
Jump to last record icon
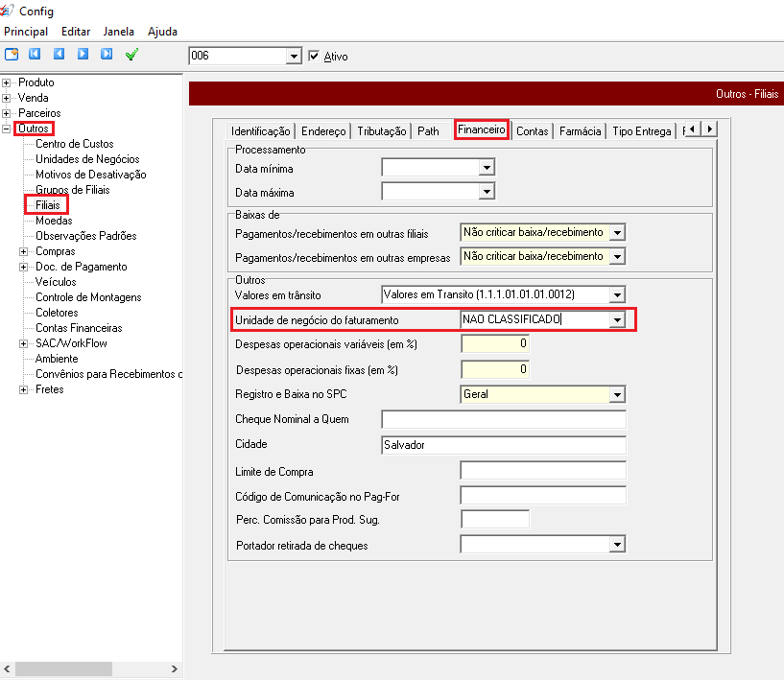click(x=107, y=55)
